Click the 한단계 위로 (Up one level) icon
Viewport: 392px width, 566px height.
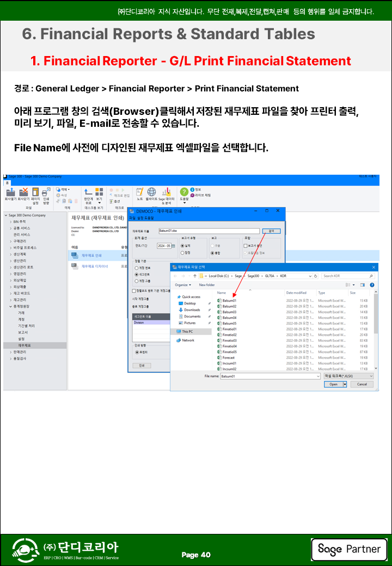click(x=88, y=192)
